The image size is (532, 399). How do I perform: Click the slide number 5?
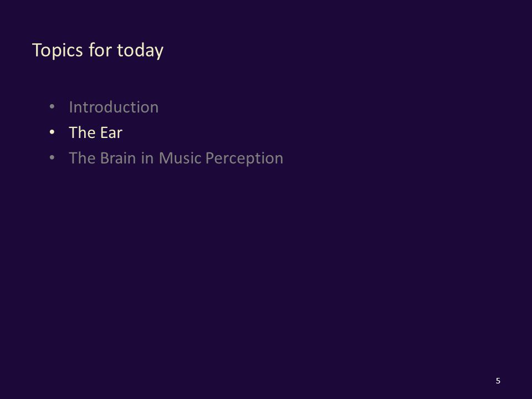[498, 381]
